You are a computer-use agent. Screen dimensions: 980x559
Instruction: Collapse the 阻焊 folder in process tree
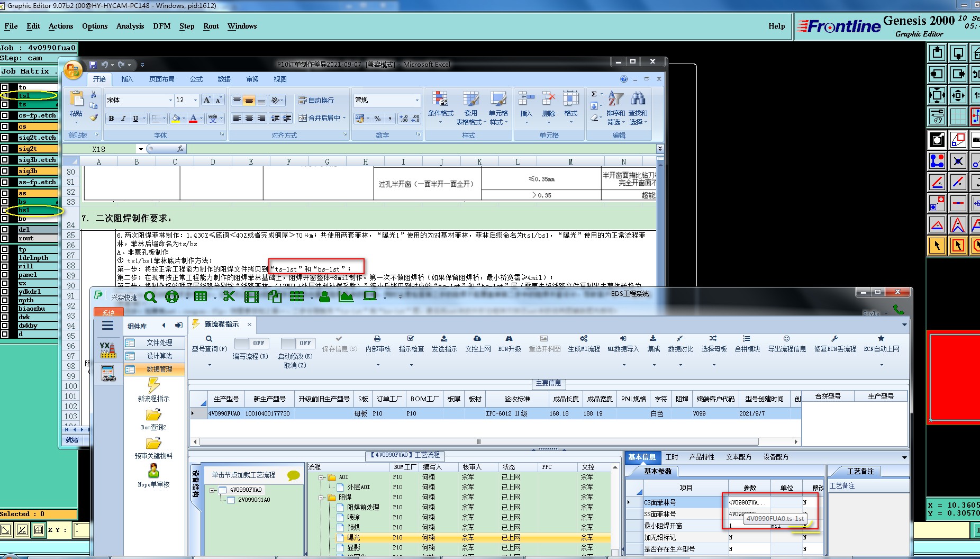[x=321, y=498]
